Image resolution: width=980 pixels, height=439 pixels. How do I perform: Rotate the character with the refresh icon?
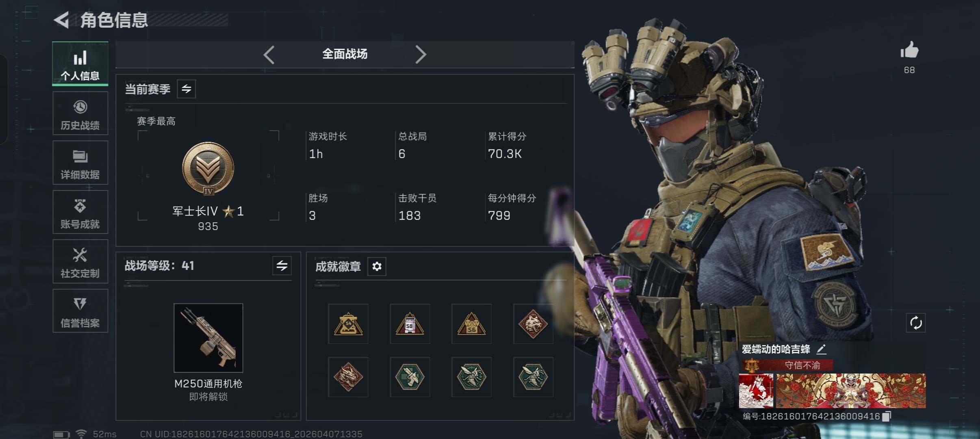pyautogui.click(x=916, y=323)
